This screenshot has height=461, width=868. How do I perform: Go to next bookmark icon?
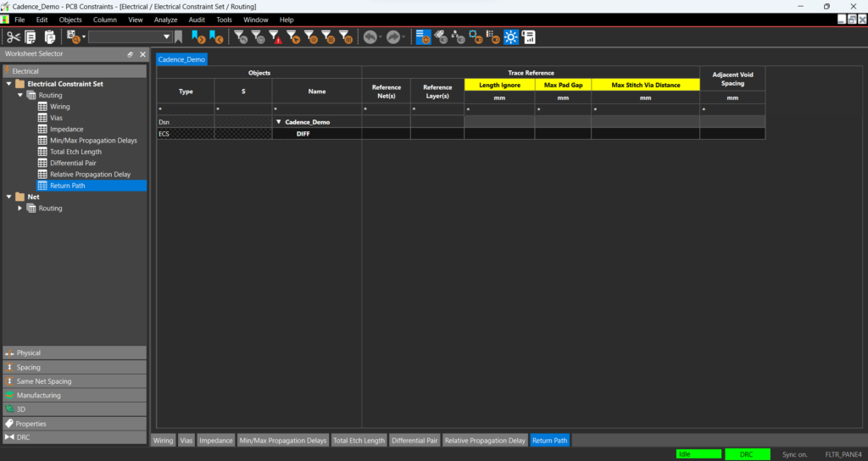198,37
